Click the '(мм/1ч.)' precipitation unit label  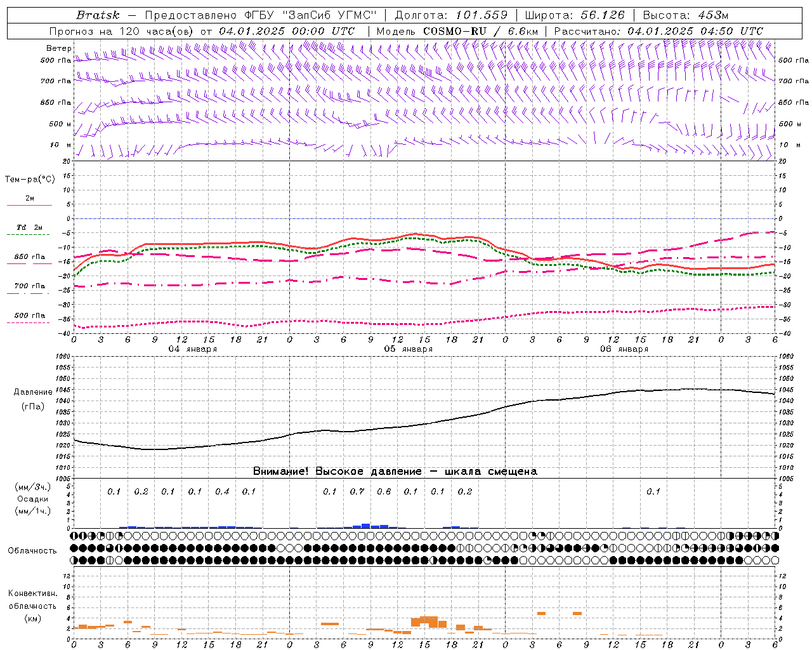click(33, 511)
